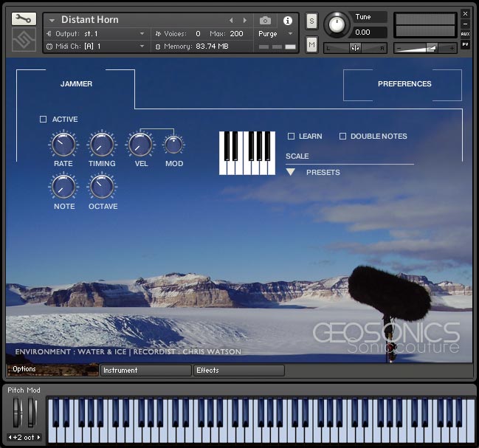Go to the next instrument preset arrow

click(245, 21)
